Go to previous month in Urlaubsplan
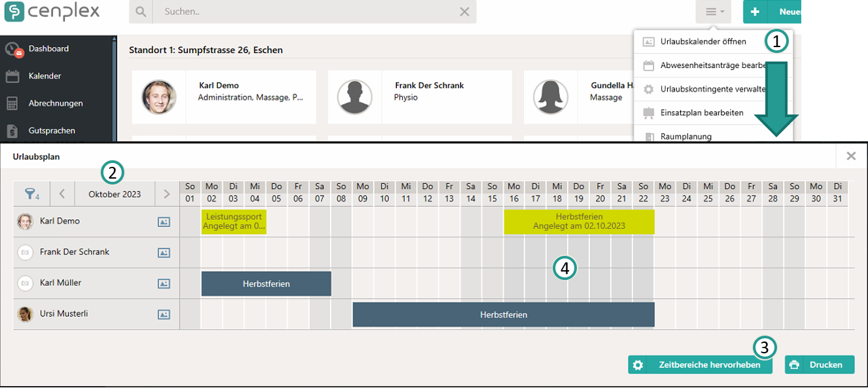 62,194
